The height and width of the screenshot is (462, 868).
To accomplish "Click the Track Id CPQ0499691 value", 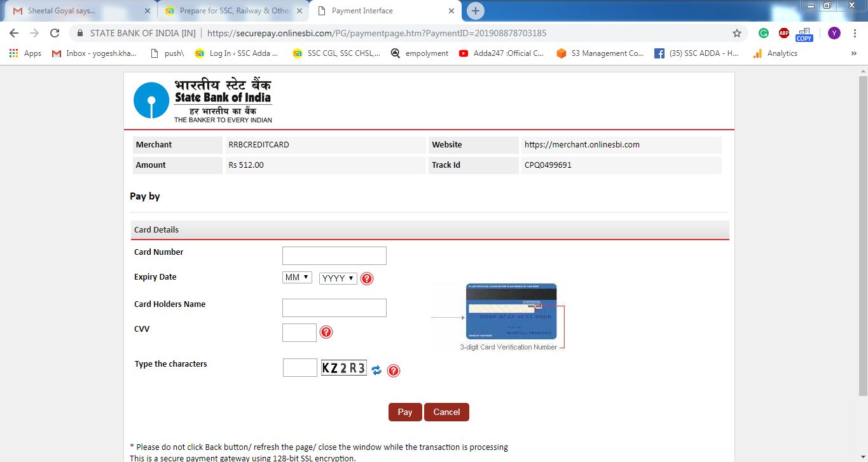I will pyautogui.click(x=548, y=165).
